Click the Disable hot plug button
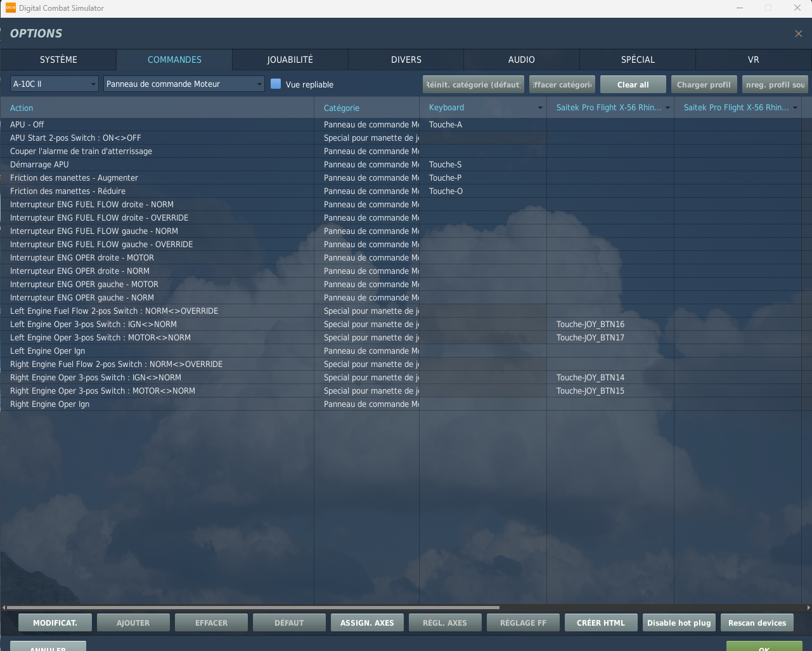The width and height of the screenshot is (812, 651). click(x=679, y=622)
